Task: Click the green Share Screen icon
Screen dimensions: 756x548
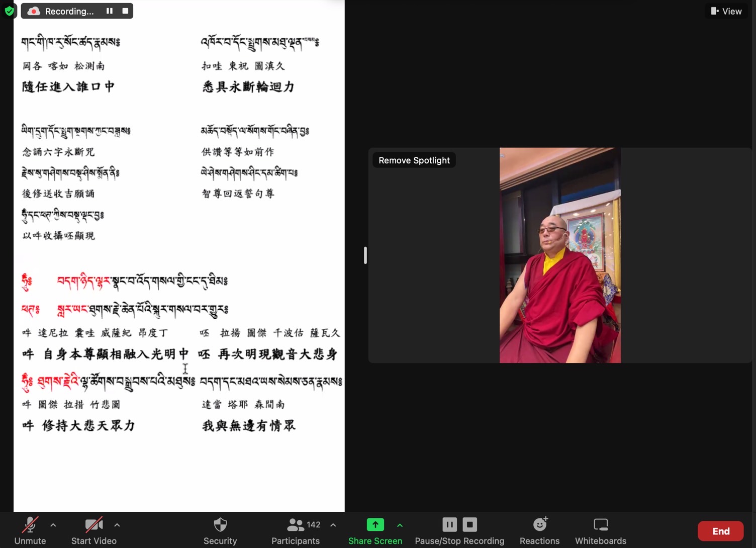Action: tap(375, 525)
